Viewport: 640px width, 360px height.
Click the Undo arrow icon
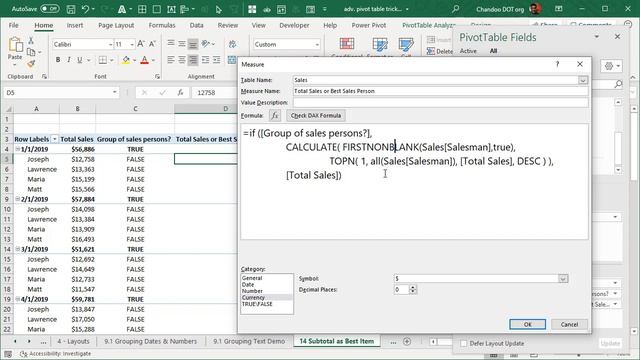pos(85,9)
